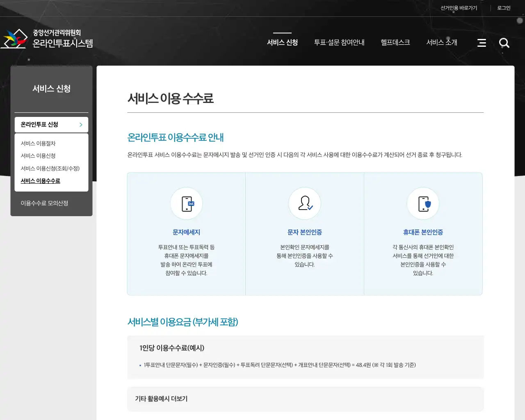Open the site search with the magnifier icon
Viewport: 525px width, 420px height.
[x=504, y=43]
